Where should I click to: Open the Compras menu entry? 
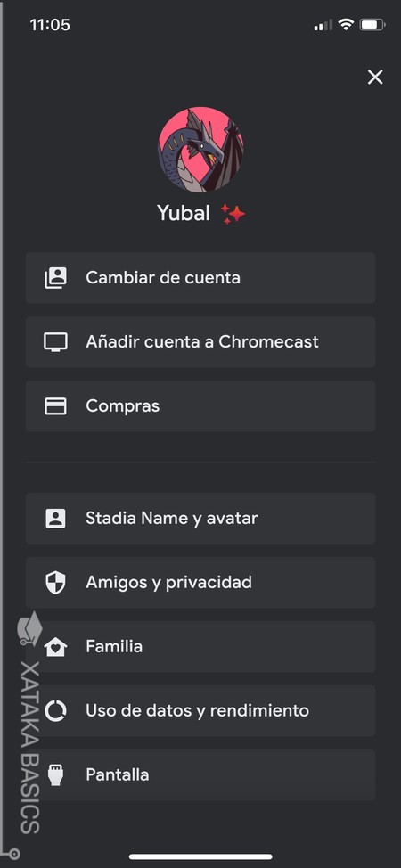(200, 406)
